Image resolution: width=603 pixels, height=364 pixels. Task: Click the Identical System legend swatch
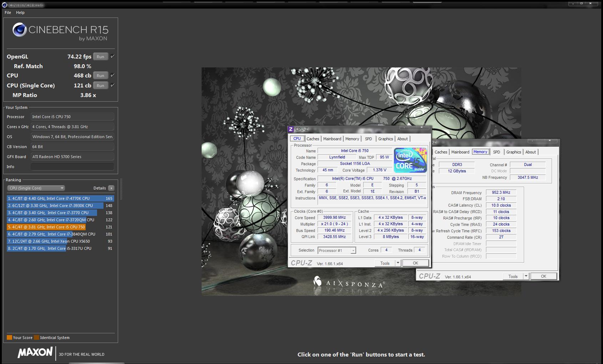tap(36, 338)
